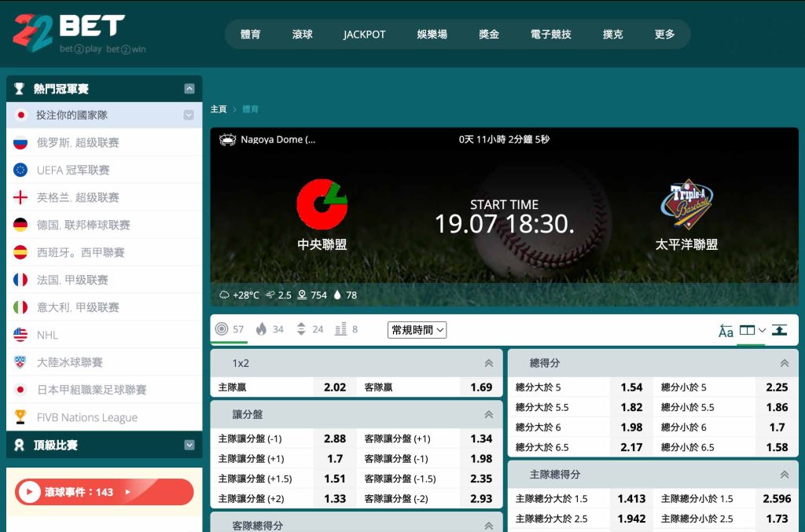
Task: Go to 主頁 breadcrumb link
Action: pos(219,108)
